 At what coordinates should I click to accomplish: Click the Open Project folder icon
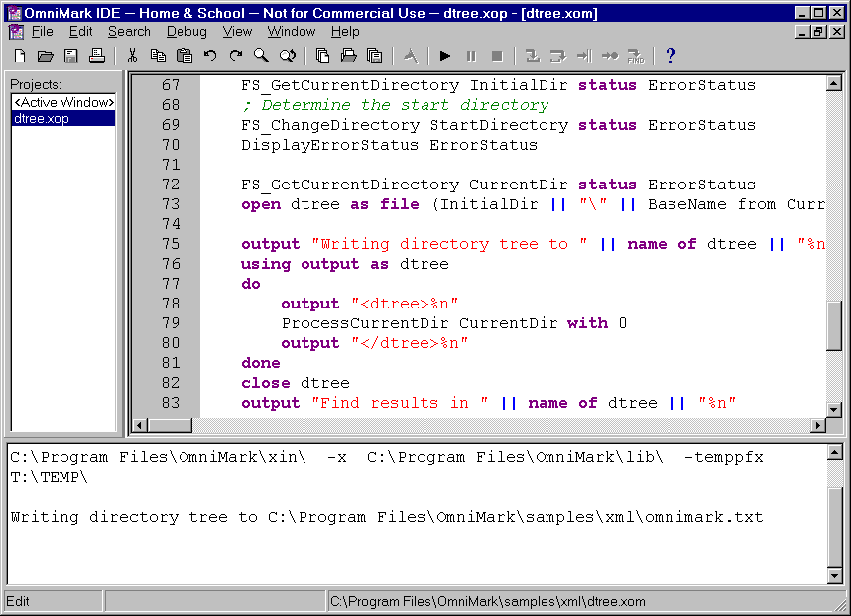click(x=349, y=56)
